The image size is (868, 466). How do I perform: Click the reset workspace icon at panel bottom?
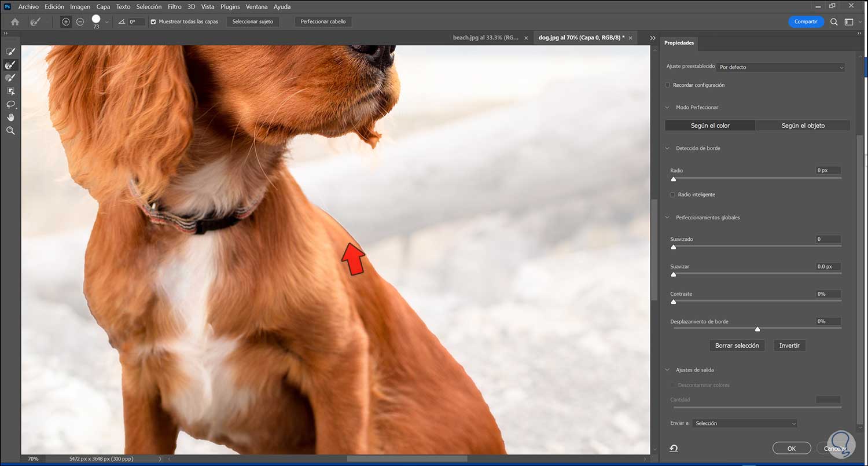coord(674,448)
